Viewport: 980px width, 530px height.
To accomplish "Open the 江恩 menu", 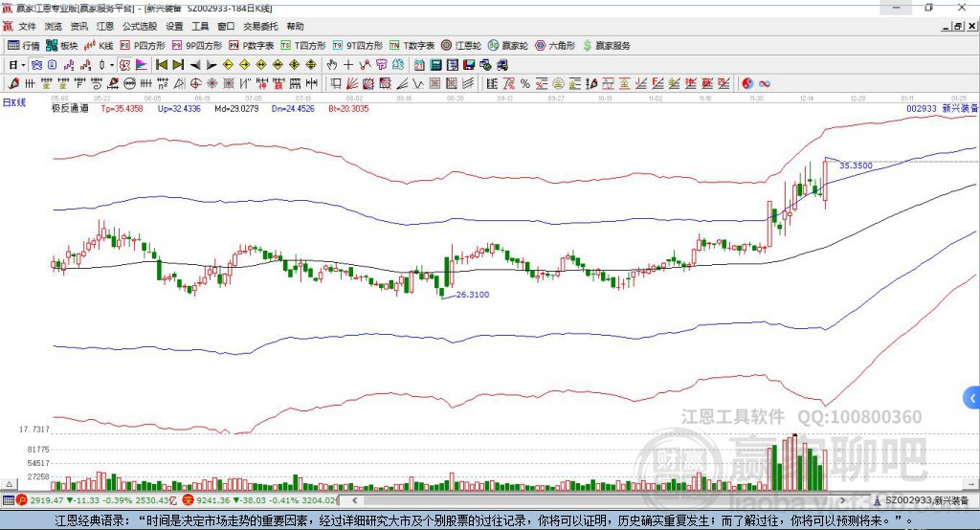I will (x=105, y=26).
